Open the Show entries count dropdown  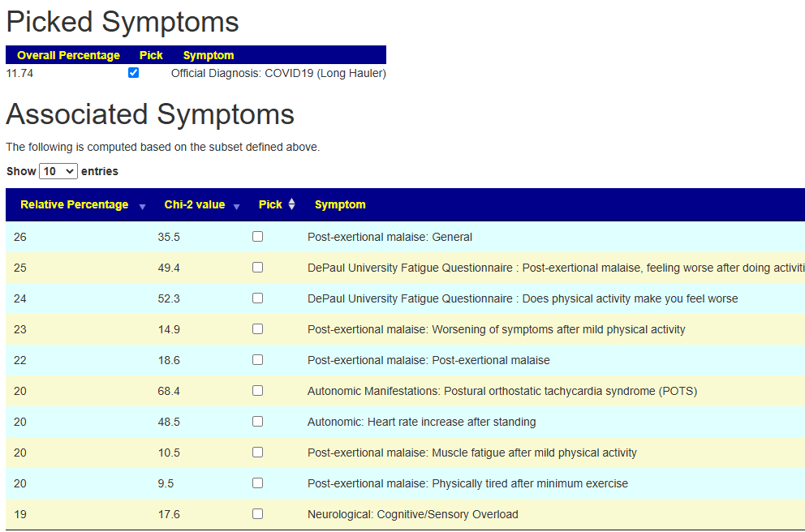[x=58, y=171]
